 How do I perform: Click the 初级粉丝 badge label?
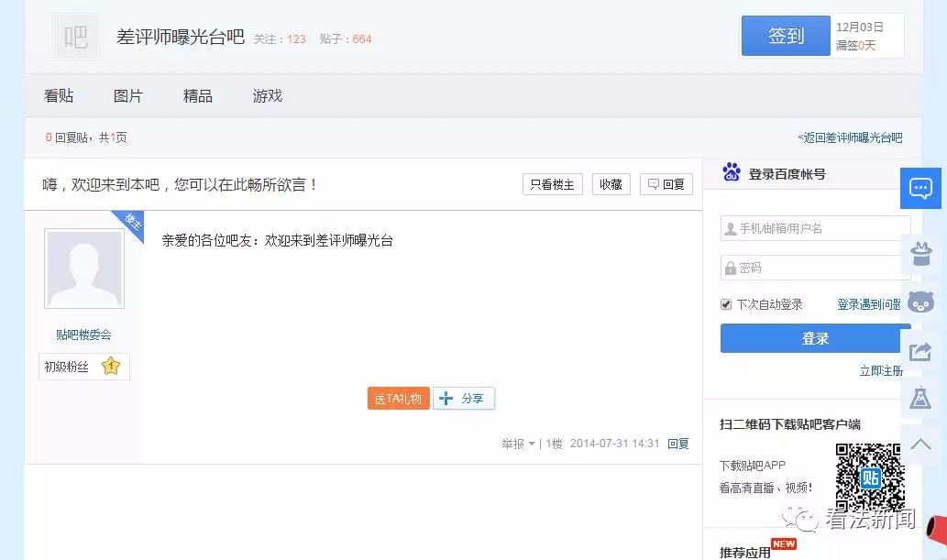click(66, 367)
